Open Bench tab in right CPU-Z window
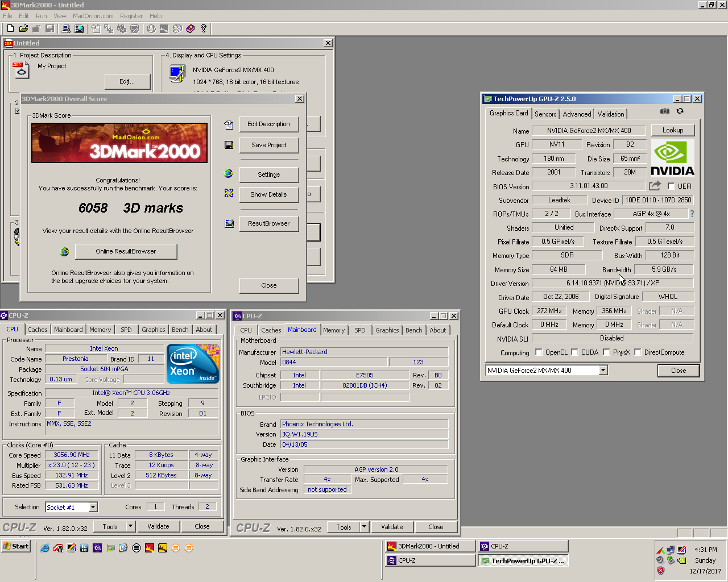This screenshot has width=728, height=582. [x=414, y=330]
